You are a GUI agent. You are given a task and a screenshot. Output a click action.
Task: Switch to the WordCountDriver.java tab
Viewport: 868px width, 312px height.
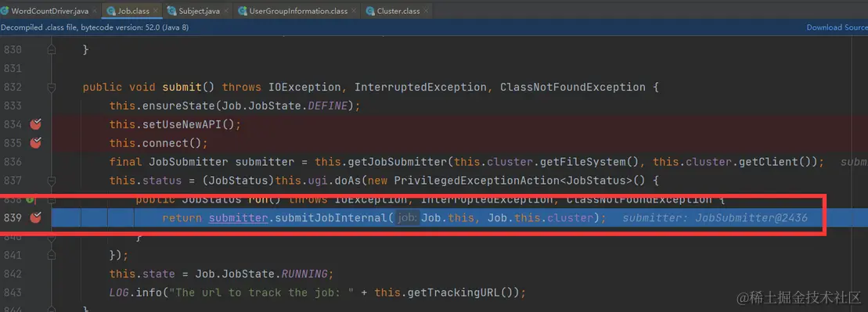49,10
